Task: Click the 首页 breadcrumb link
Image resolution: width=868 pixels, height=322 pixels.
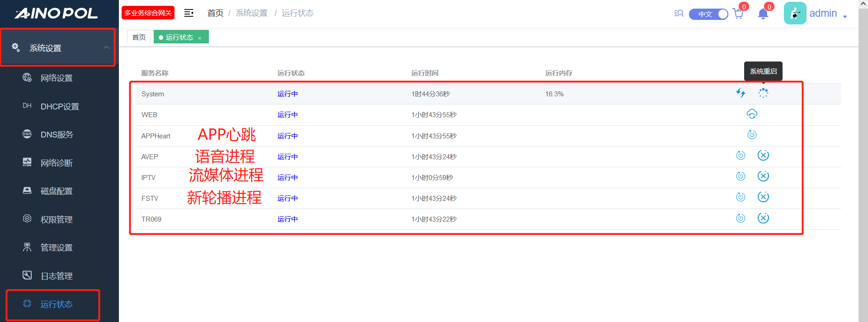Action: click(x=215, y=13)
